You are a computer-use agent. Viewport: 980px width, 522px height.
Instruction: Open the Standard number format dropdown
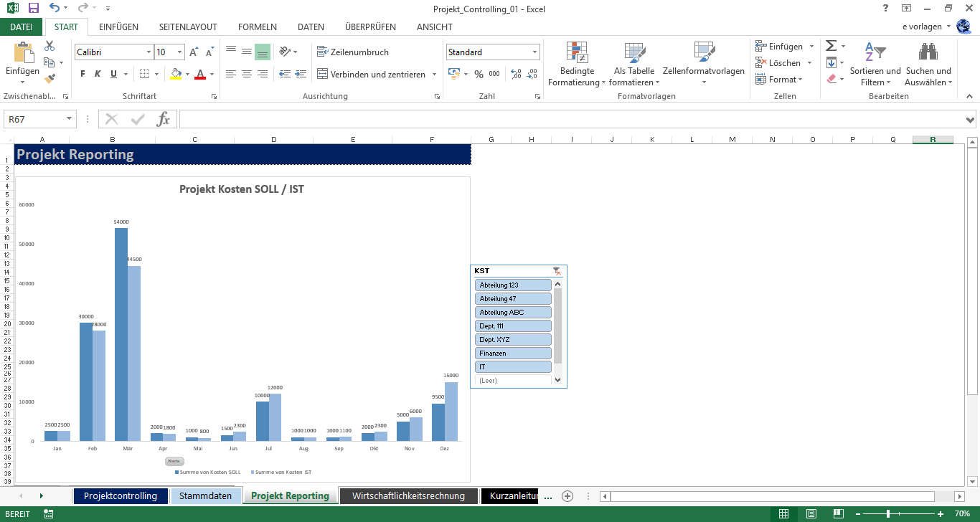point(535,52)
